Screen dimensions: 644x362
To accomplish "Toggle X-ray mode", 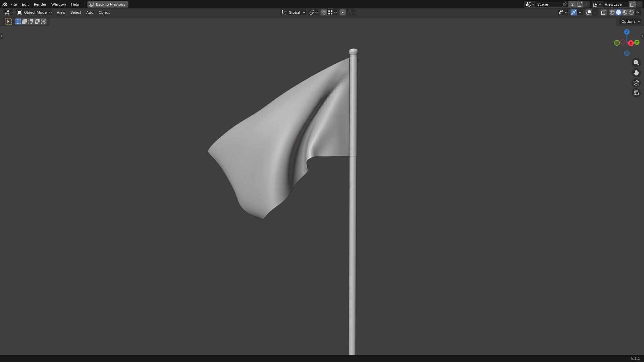I will point(603,12).
